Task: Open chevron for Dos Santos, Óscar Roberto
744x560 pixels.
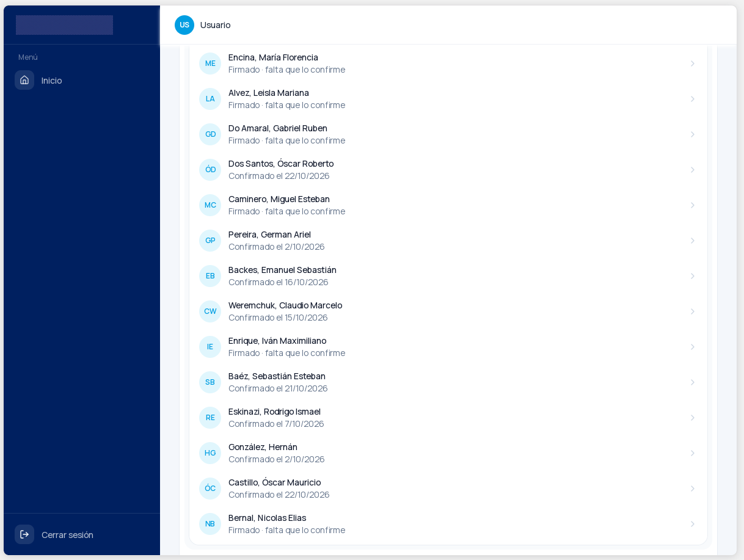Action: [693, 170]
